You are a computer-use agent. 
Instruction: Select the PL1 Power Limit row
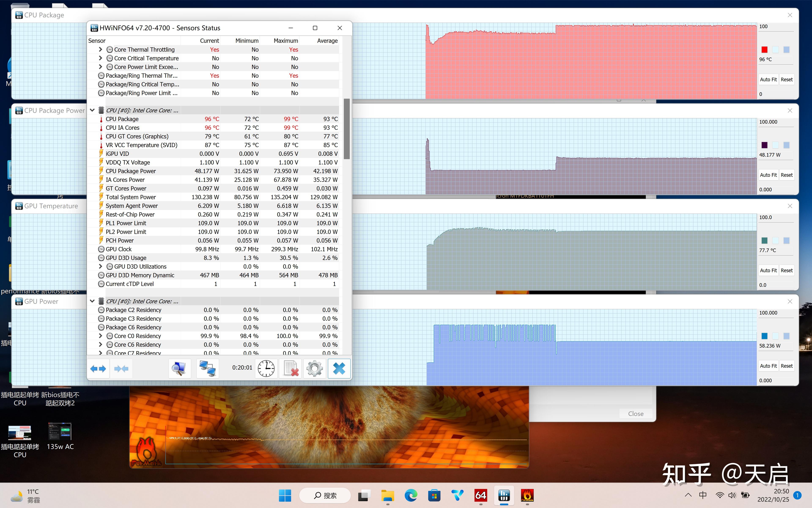[213, 223]
